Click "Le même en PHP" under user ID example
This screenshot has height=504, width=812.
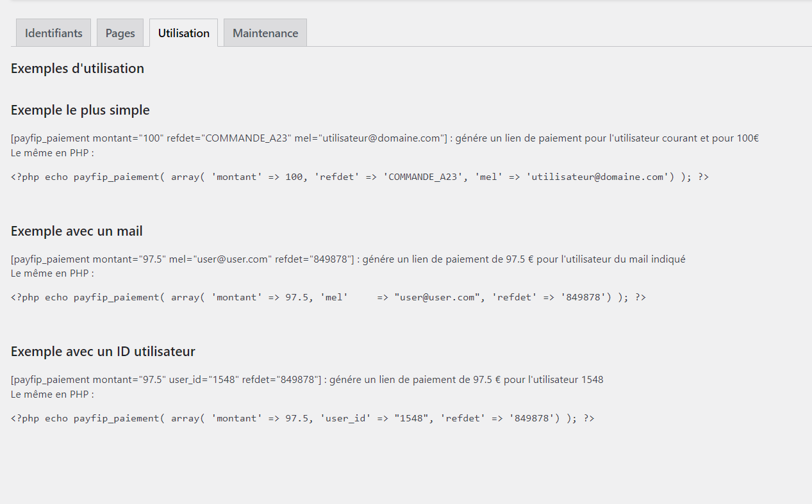[x=52, y=394]
